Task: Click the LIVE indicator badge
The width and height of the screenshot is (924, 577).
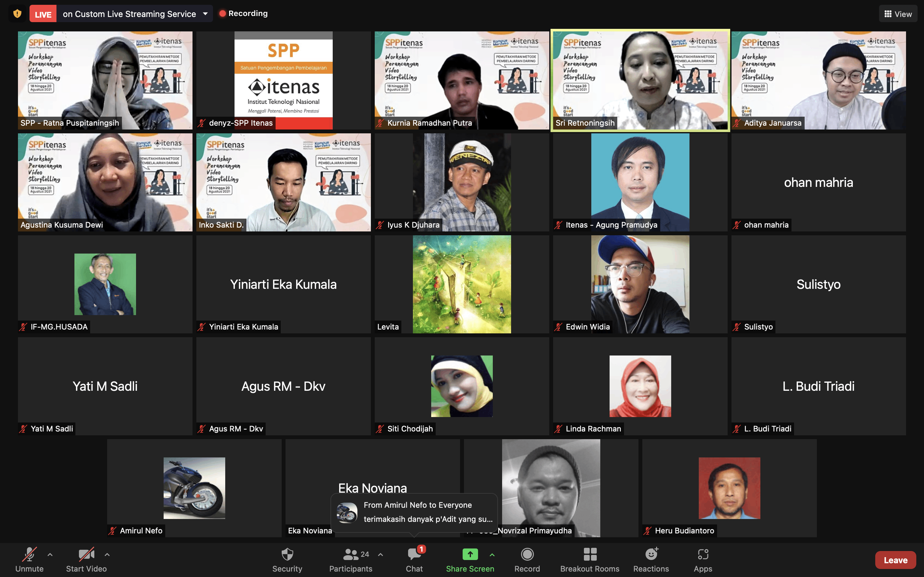Action: tap(43, 14)
